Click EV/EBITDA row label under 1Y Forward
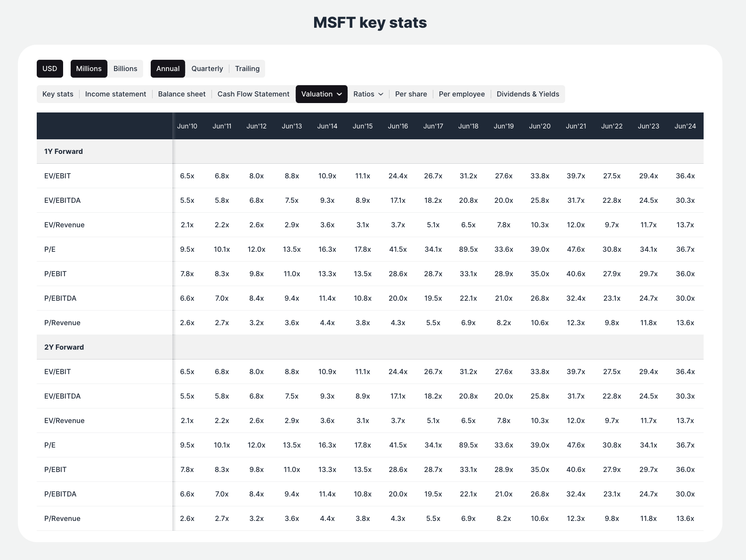The width and height of the screenshot is (746, 560). coord(63,200)
